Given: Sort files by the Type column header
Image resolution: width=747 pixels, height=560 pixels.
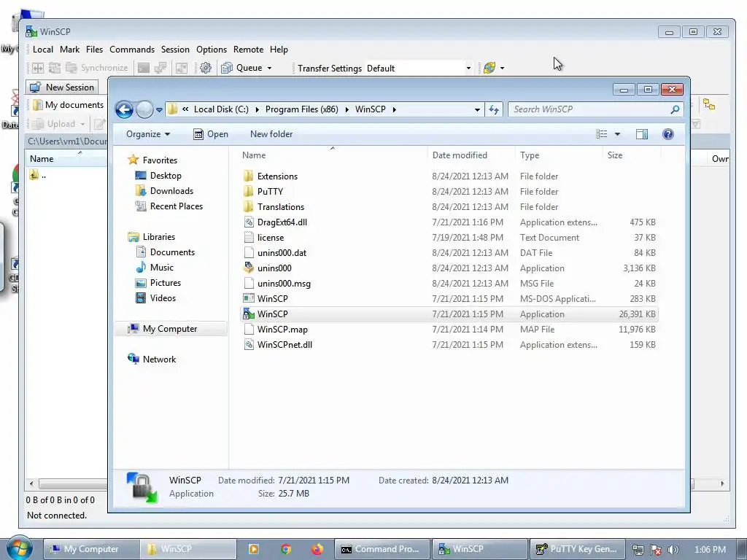Looking at the screenshot, I should tap(559, 155).
